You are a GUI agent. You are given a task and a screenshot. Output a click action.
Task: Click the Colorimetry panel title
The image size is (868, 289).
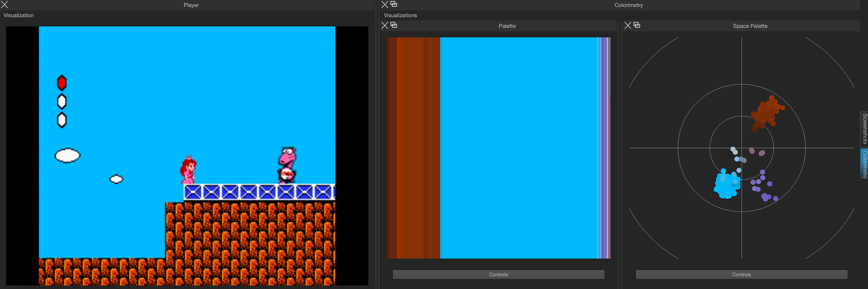pos(628,5)
